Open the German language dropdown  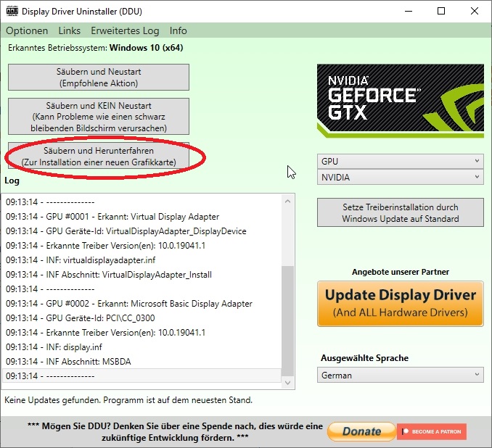(x=401, y=375)
